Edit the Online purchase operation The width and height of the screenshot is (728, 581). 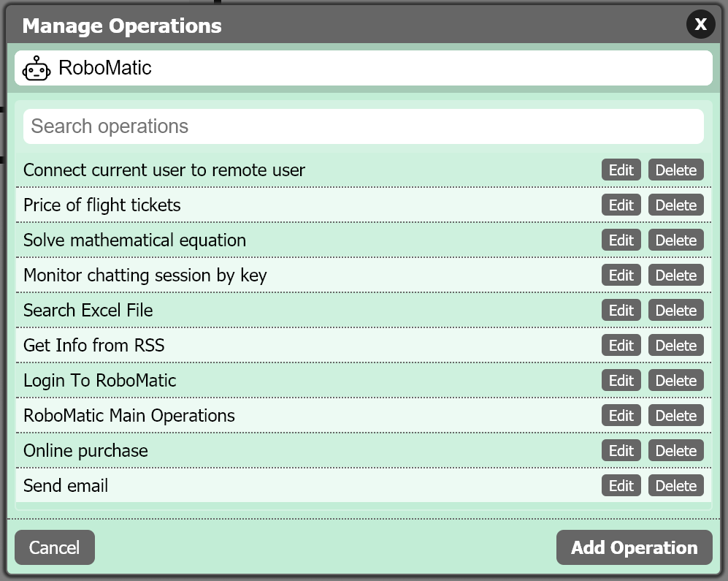[621, 451]
